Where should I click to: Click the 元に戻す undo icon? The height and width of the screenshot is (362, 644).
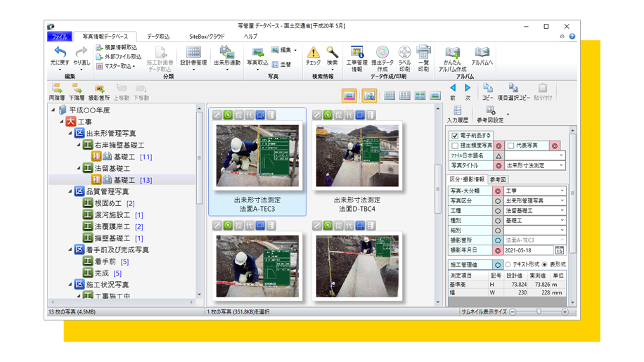coord(60,53)
